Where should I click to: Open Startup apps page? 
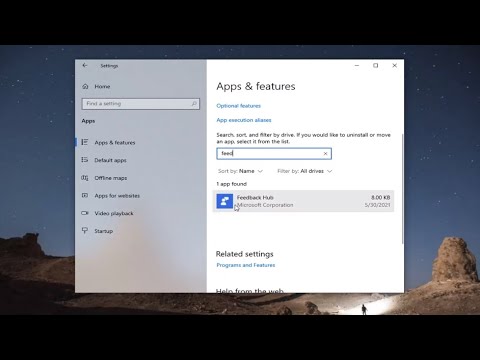(103, 231)
